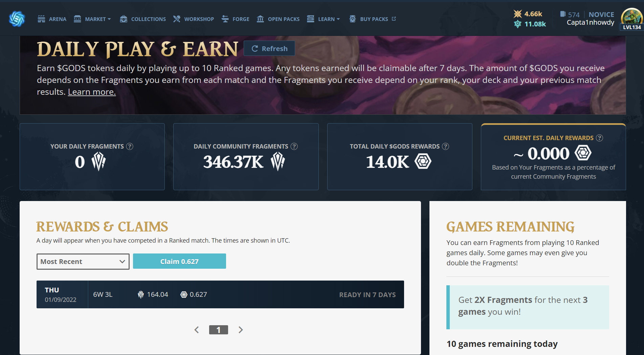Go to Collections

143,19
